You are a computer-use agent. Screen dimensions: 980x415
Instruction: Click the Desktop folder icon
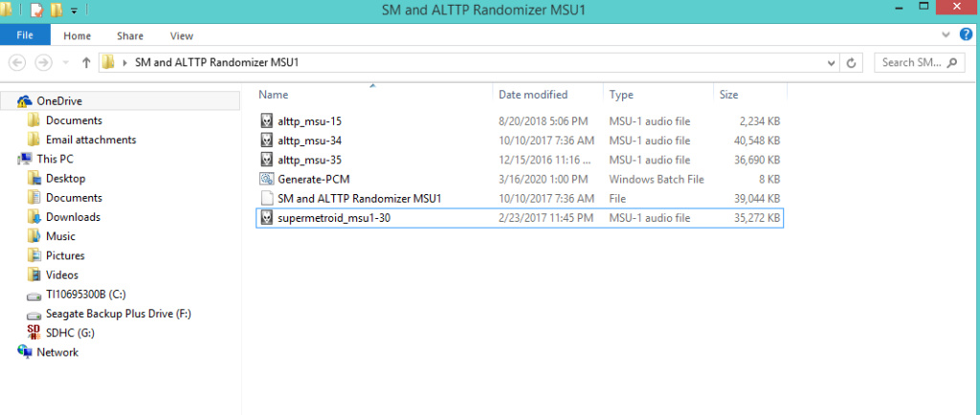click(34, 179)
